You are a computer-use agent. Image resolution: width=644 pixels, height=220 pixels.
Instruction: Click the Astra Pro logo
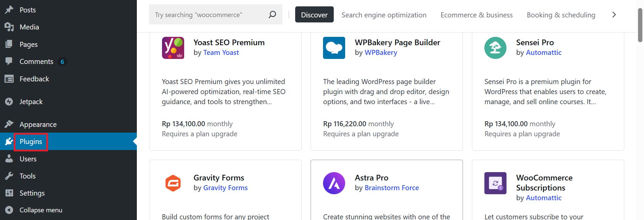(334, 183)
